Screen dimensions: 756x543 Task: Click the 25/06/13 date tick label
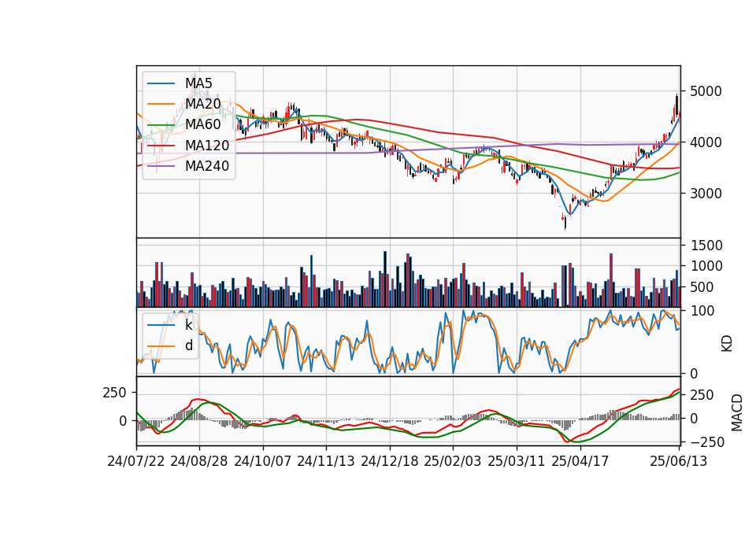(x=678, y=461)
